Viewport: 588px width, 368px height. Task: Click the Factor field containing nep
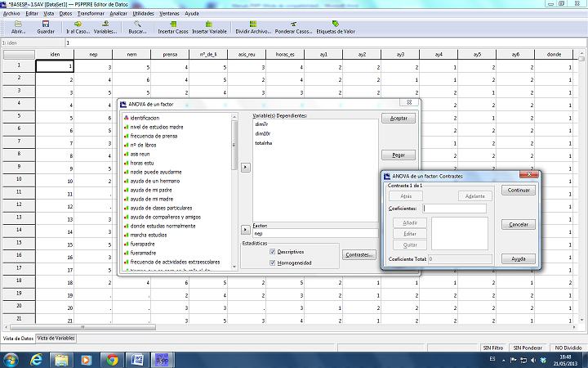[x=315, y=233]
